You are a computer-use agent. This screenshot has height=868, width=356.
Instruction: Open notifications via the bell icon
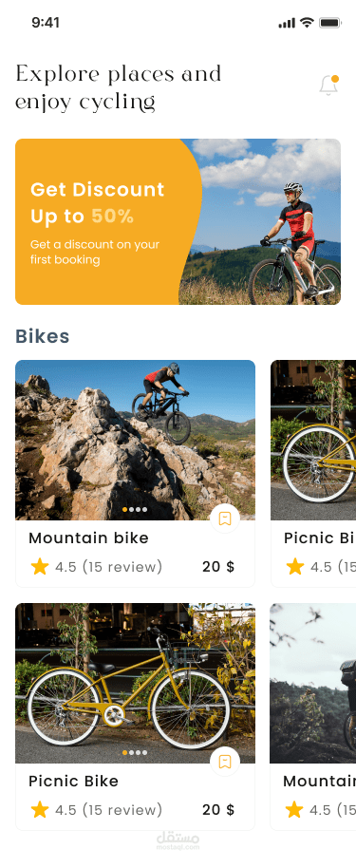[328, 85]
